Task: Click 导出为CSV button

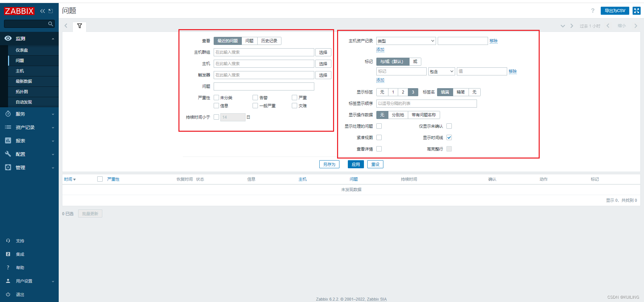Action: (x=615, y=11)
